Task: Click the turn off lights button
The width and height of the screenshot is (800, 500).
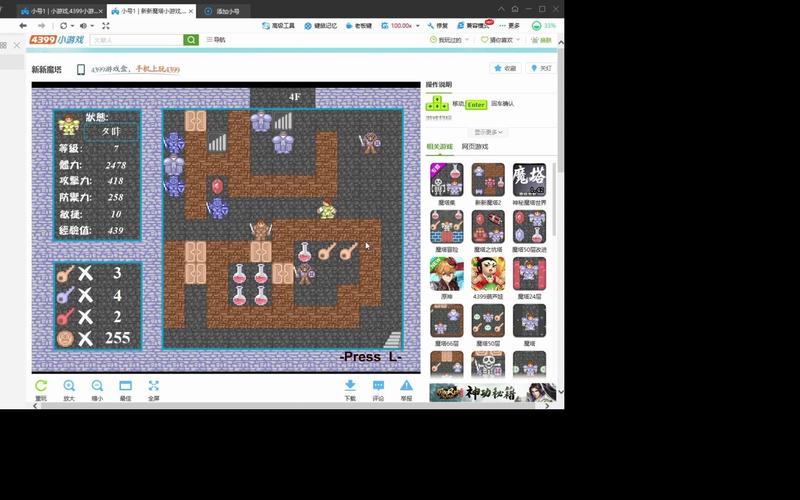Action: coord(541,68)
